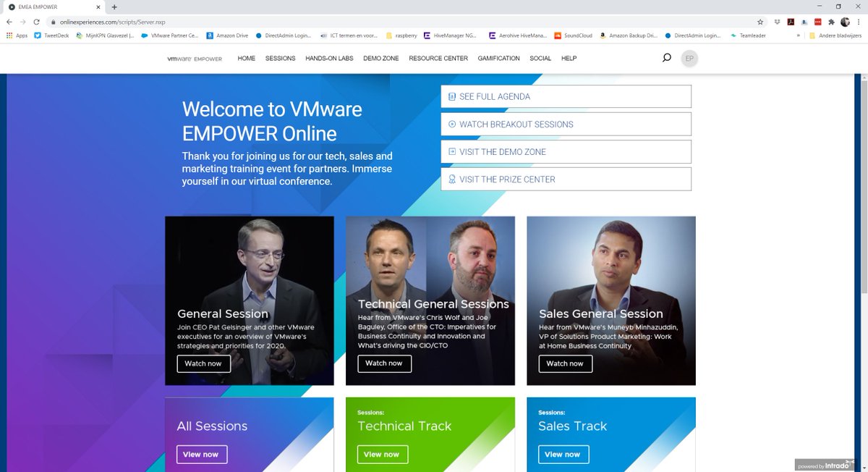Open the SoundCloud bookmark
The height and width of the screenshot is (472, 868).
pos(574,35)
